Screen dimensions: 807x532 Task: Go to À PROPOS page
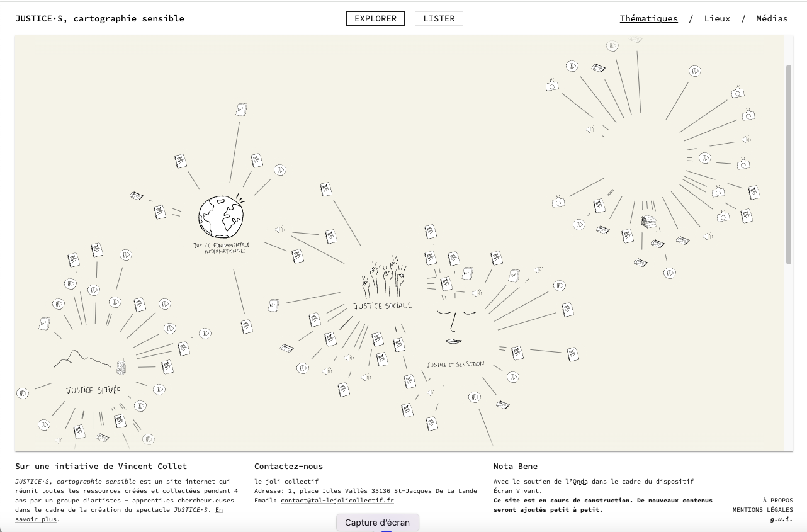point(777,501)
